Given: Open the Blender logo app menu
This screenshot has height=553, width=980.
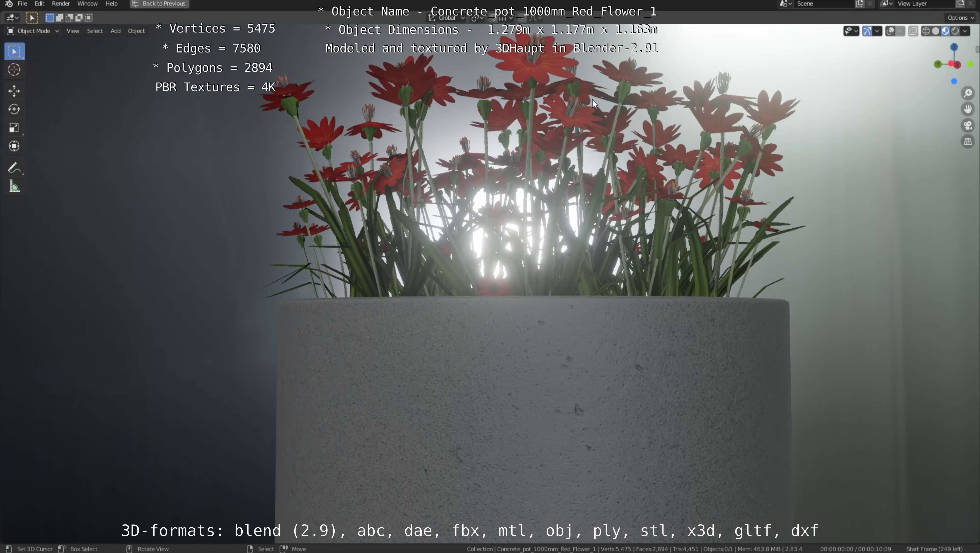Looking at the screenshot, I should point(9,4).
